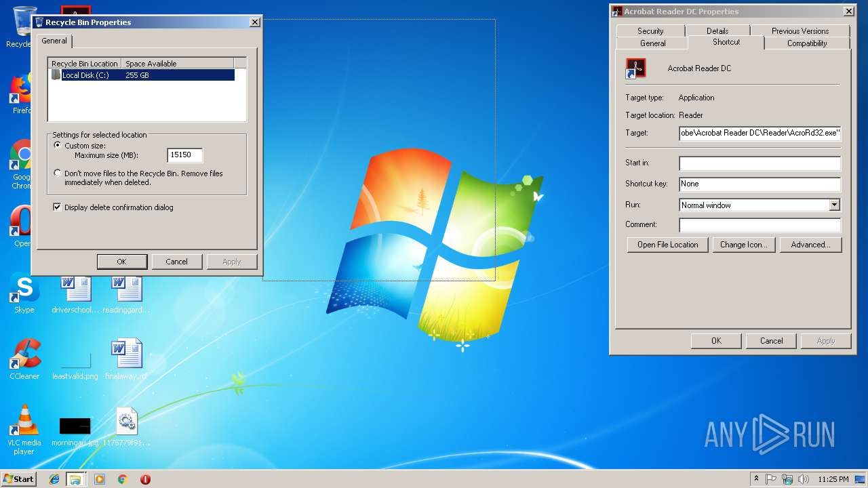The width and height of the screenshot is (868, 488).
Task: Select Local Disk (C:) row
Action: tap(142, 75)
